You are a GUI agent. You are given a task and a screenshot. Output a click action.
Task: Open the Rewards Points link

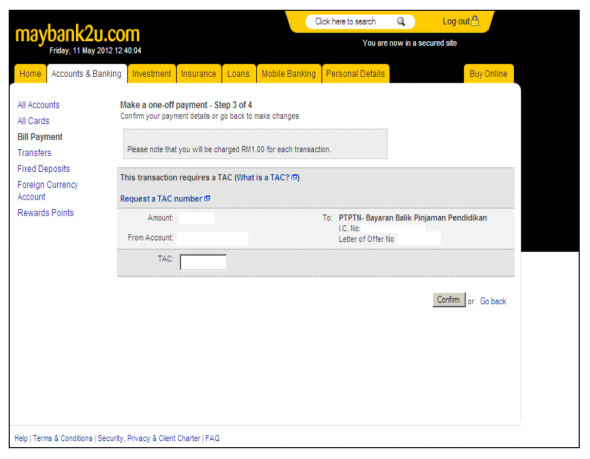tap(46, 213)
